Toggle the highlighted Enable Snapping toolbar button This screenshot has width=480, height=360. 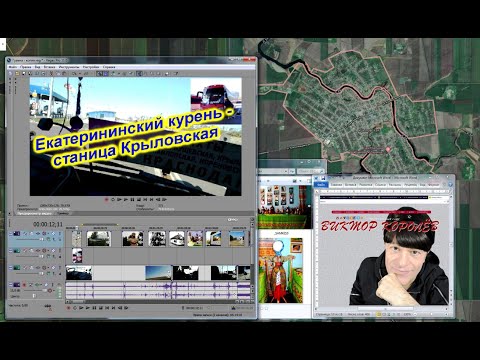[x=99, y=74]
